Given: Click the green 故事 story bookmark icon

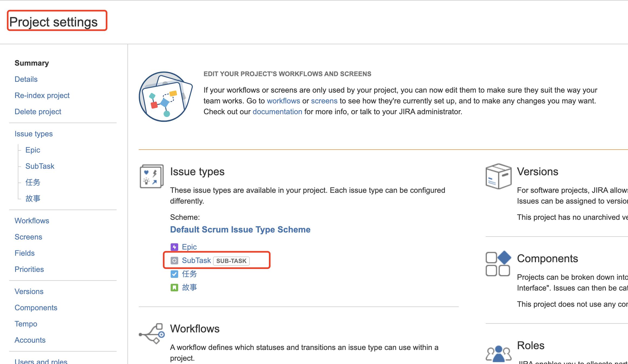Looking at the screenshot, I should (x=174, y=288).
